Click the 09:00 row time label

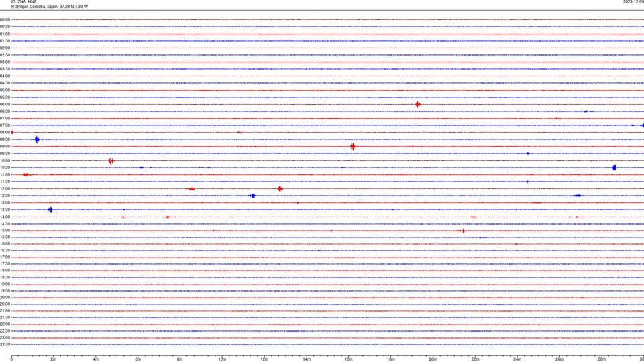(x=5, y=147)
